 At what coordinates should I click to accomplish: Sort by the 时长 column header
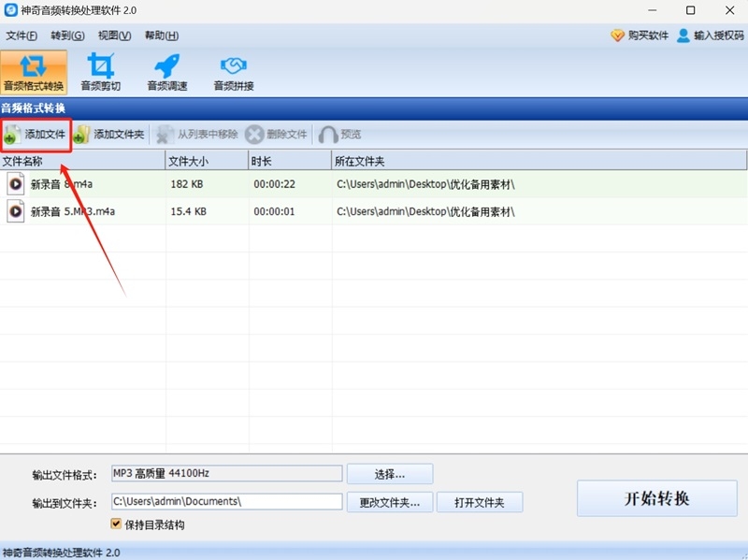(290, 161)
